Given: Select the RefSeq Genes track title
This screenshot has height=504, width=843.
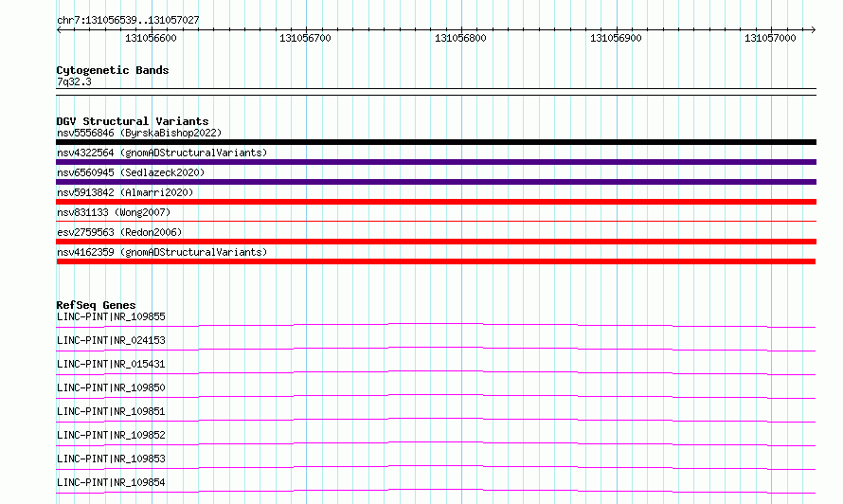Looking at the screenshot, I should 96,305.
